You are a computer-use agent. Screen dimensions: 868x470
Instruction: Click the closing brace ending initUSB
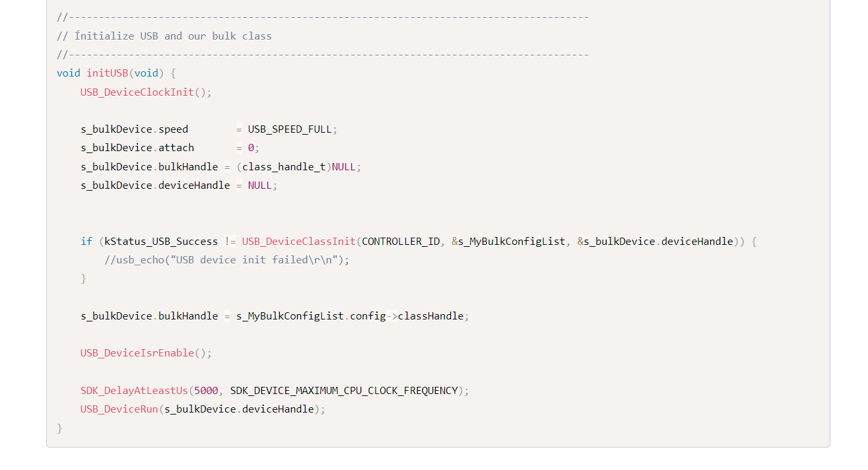[x=59, y=428]
